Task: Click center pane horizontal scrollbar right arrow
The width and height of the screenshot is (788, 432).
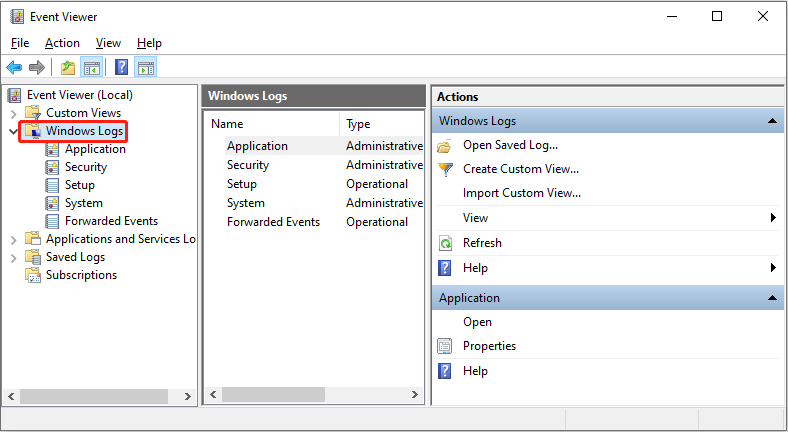Action: click(x=415, y=395)
